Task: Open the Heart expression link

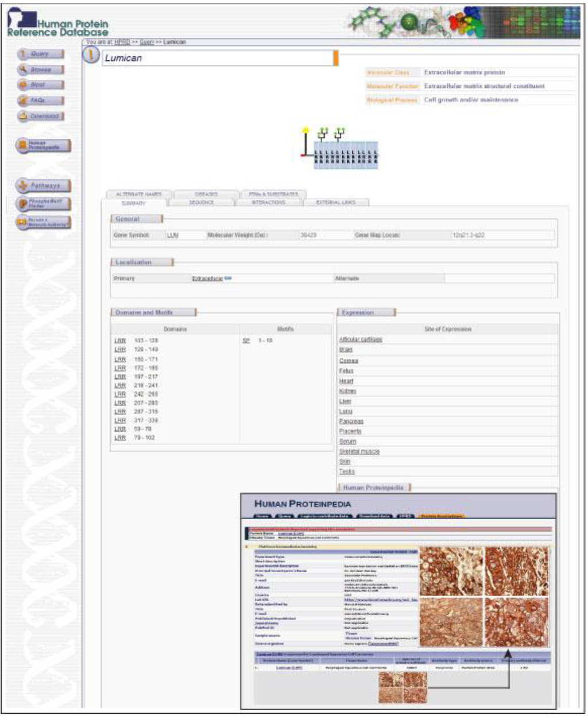Action: (346, 381)
